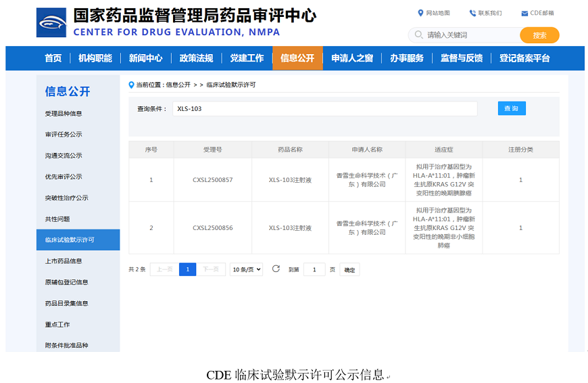Viewport: 588px width, 383px height.
Task: Open the CDE邮箱 mail icon link
Action: (x=524, y=14)
